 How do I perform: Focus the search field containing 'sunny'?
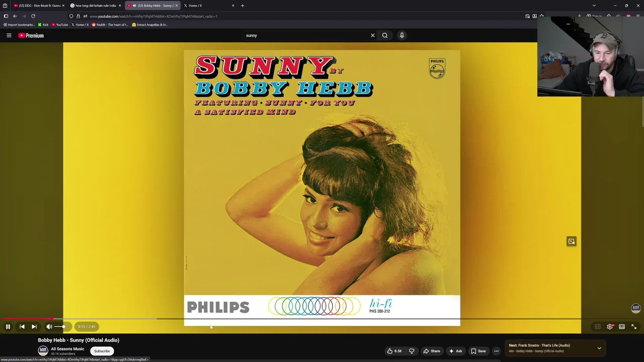(306, 35)
